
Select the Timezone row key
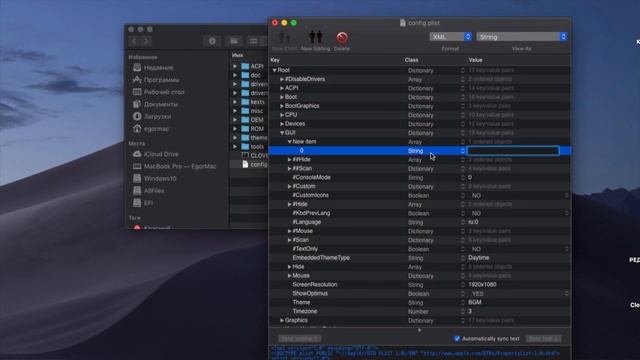click(x=304, y=311)
